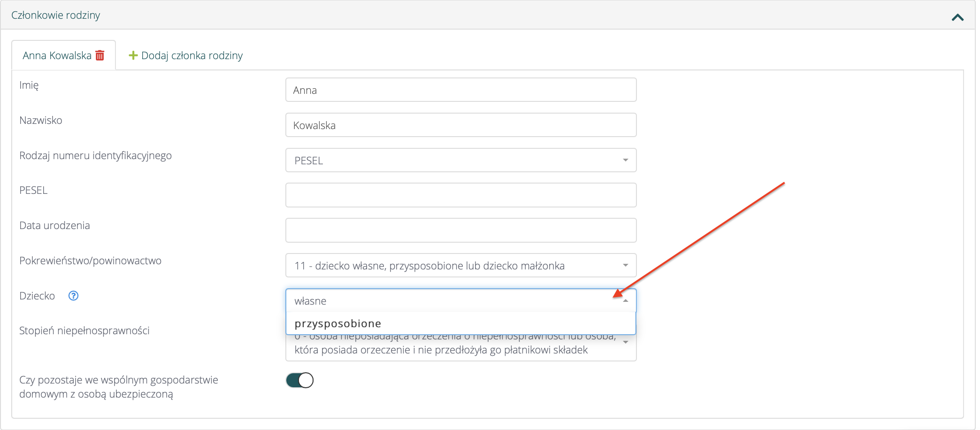Open the Pokrewieństwo/powinowactwo dropdown
This screenshot has height=430, width=980.
coord(460,266)
